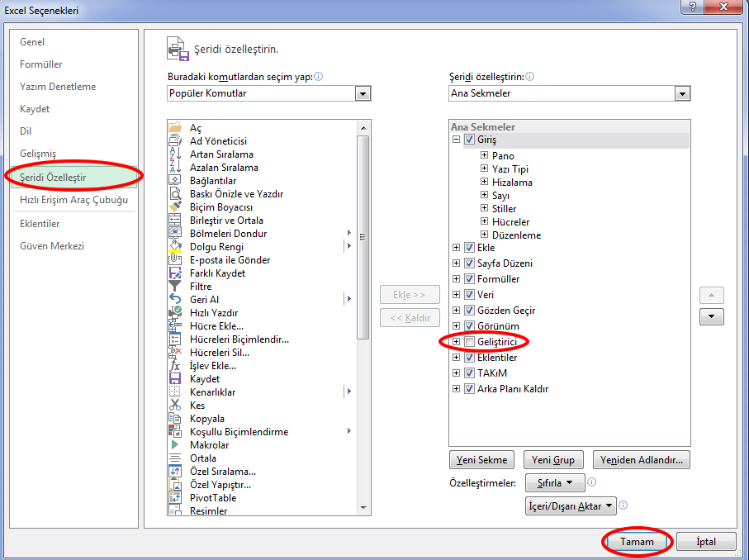
Task: Select the Kopyala copy icon
Action: pos(175,418)
